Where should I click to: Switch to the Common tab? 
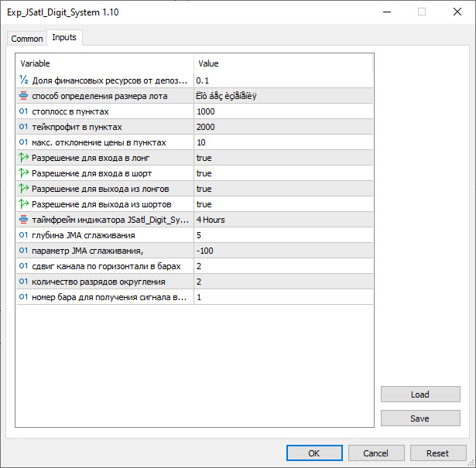[x=27, y=39]
